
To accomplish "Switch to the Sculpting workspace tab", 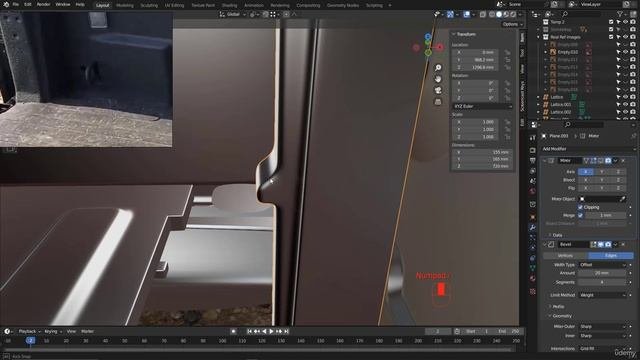I will pyautogui.click(x=149, y=5).
